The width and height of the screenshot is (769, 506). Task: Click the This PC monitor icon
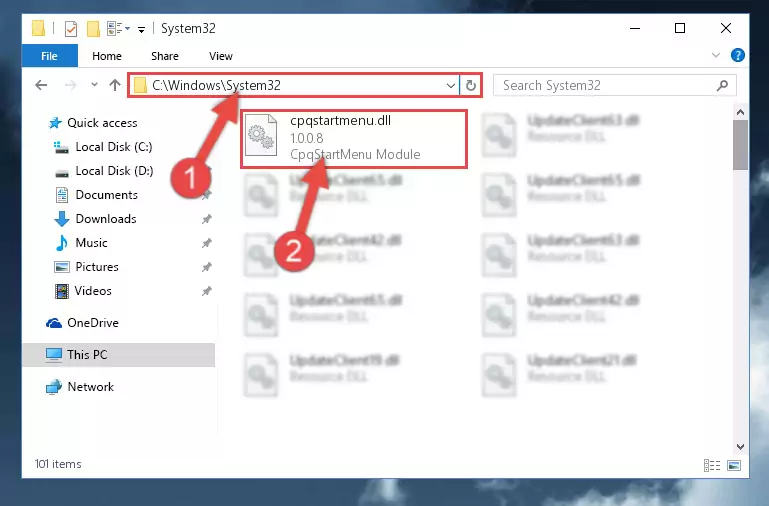click(54, 354)
